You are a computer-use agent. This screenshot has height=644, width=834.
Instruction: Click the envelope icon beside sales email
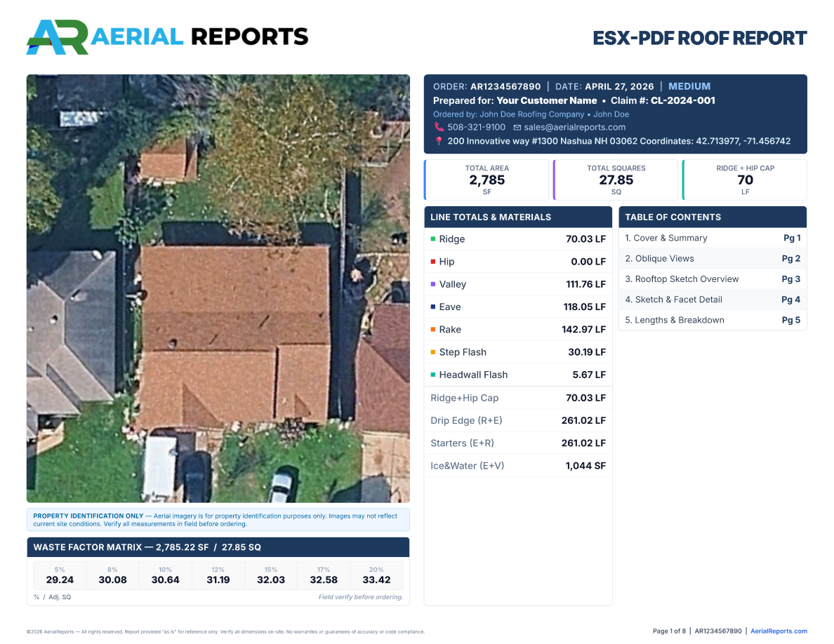(x=517, y=128)
